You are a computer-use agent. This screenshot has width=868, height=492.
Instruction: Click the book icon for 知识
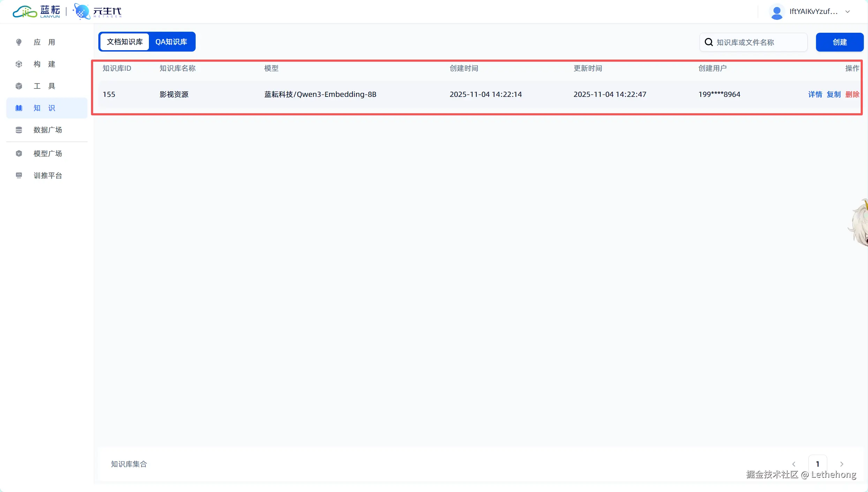tap(19, 108)
